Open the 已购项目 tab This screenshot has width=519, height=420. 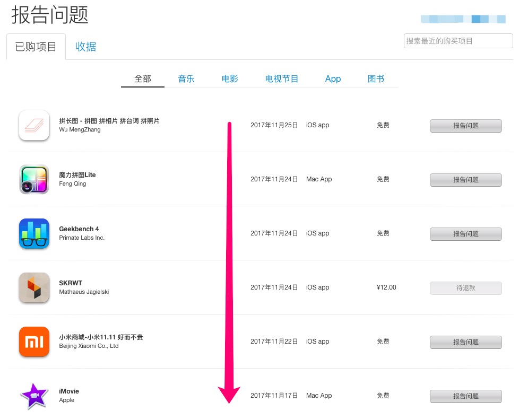tap(36, 47)
